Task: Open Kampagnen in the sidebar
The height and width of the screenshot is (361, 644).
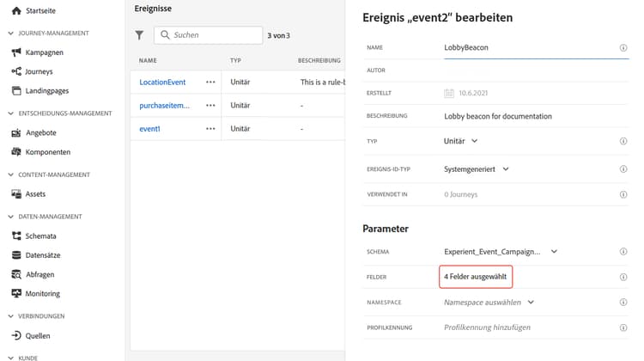Action: [45, 52]
